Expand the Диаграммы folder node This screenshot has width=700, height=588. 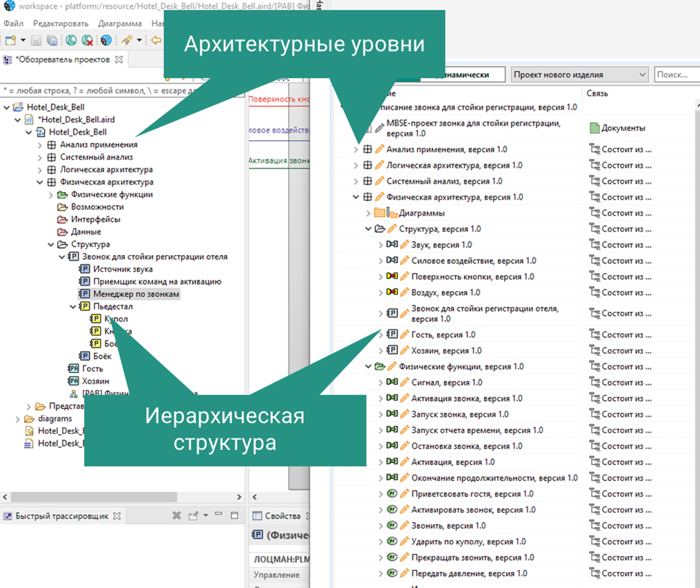[368, 213]
